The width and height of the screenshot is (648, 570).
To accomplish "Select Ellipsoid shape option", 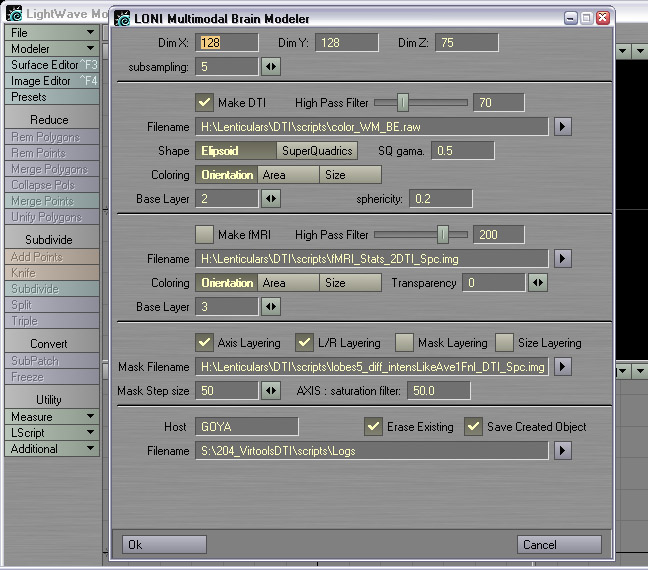I will pyautogui.click(x=236, y=151).
